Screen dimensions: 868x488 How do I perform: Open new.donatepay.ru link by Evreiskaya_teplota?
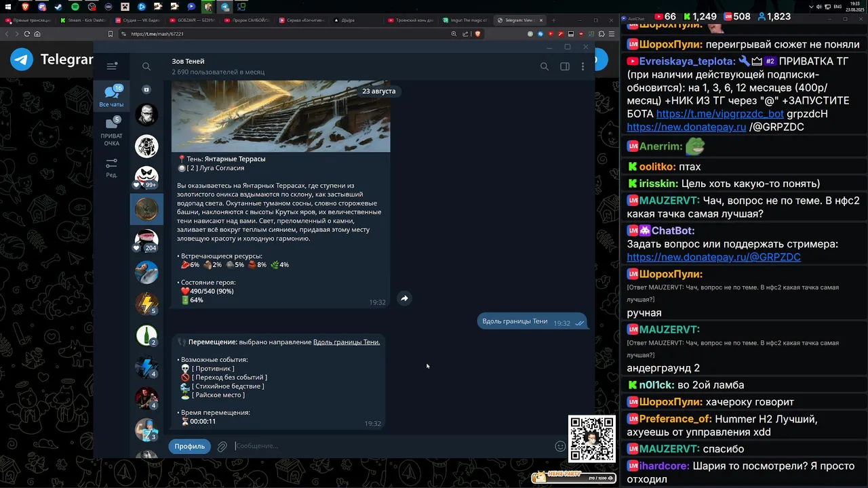pyautogui.click(x=686, y=127)
